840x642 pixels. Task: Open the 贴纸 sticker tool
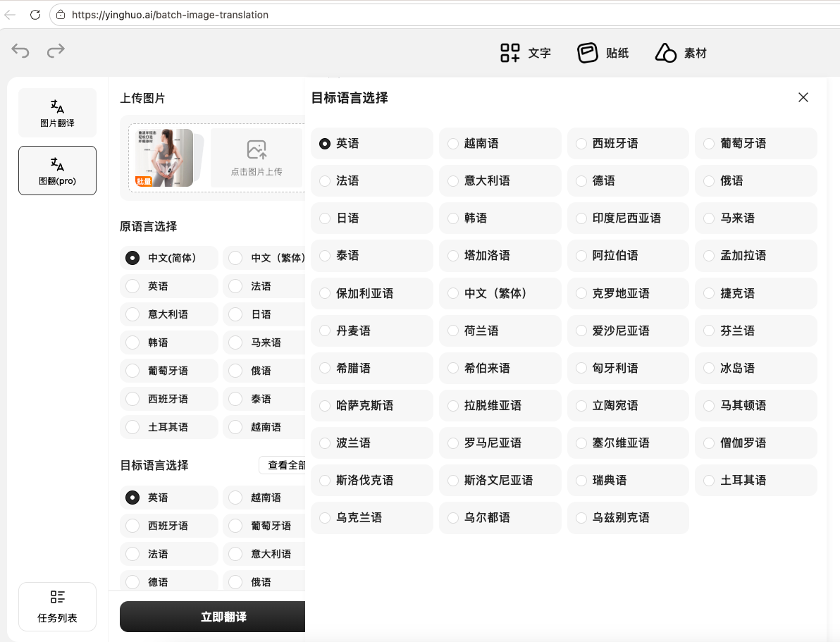[x=603, y=53]
